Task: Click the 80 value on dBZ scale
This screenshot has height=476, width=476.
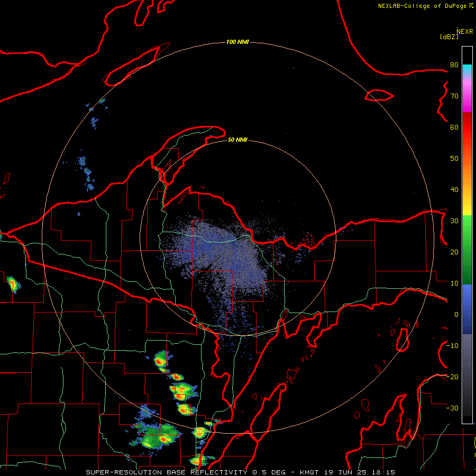Action: 454,65
